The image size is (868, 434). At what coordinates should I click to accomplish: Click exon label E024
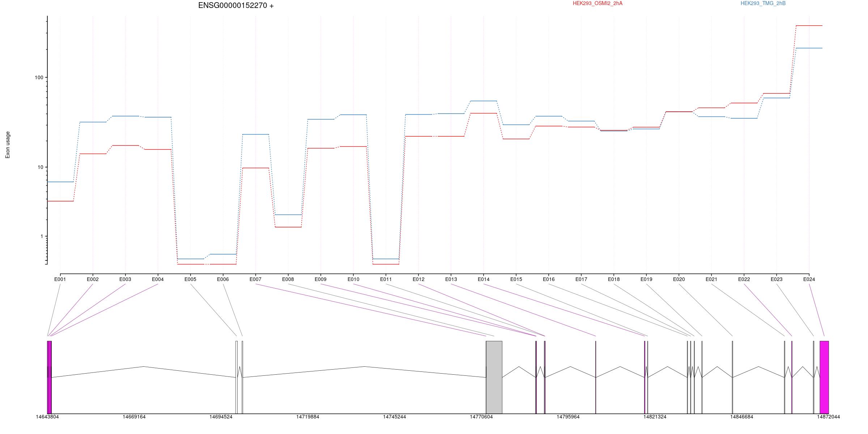[x=809, y=279]
